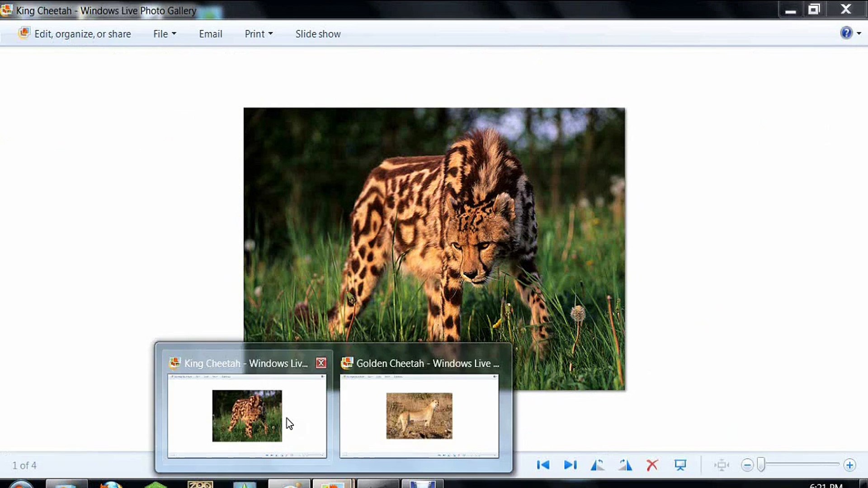
Task: Restore down the Photo Gallery window
Action: (x=814, y=9)
